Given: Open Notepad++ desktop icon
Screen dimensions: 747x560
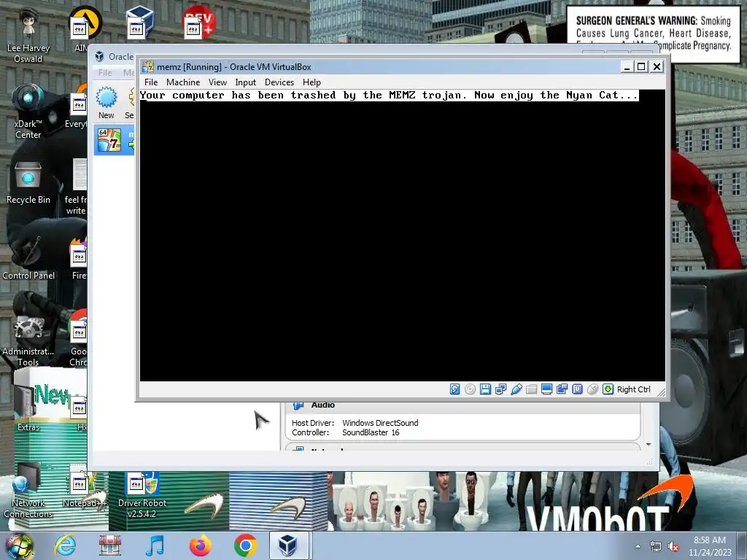Looking at the screenshot, I should pyautogui.click(x=85, y=486).
